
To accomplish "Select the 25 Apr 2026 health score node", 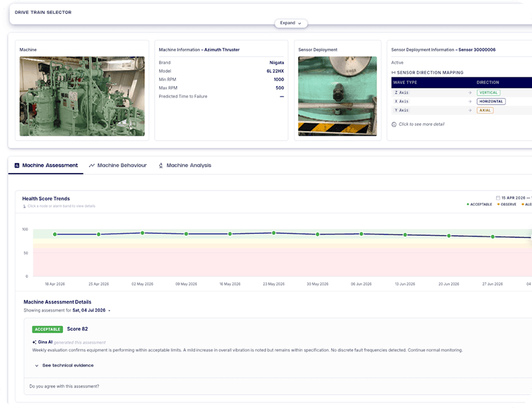I will click(99, 234).
